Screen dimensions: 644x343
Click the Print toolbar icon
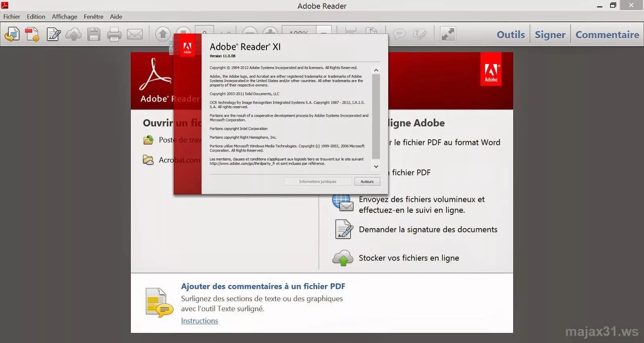[114, 35]
